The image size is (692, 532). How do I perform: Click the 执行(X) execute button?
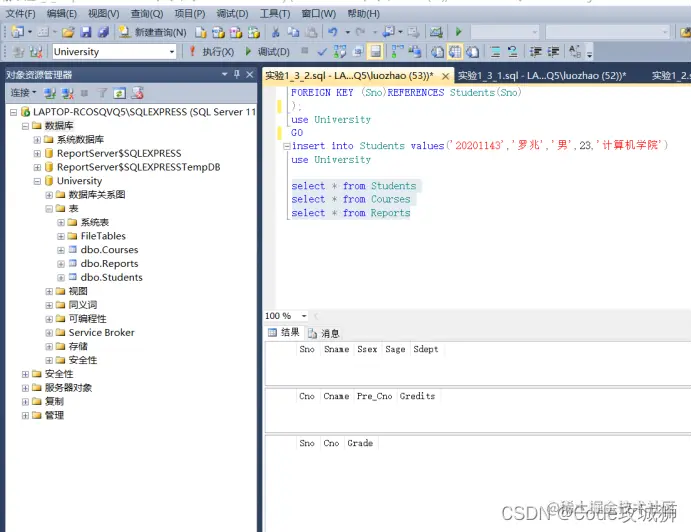(x=212, y=52)
